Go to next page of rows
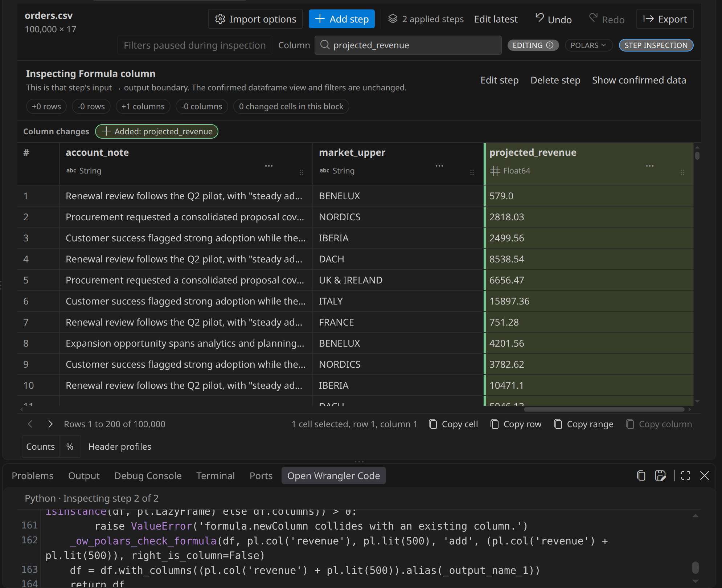This screenshot has width=722, height=588. point(50,424)
